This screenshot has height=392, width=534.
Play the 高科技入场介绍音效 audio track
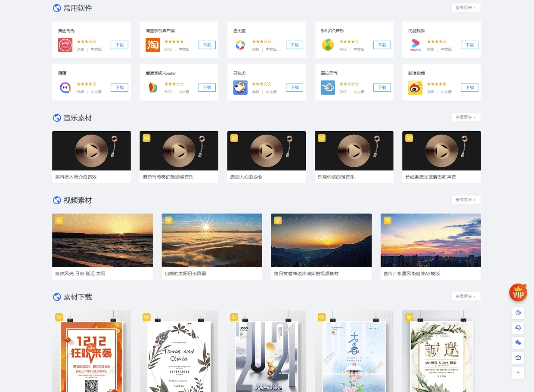pyautogui.click(x=91, y=151)
